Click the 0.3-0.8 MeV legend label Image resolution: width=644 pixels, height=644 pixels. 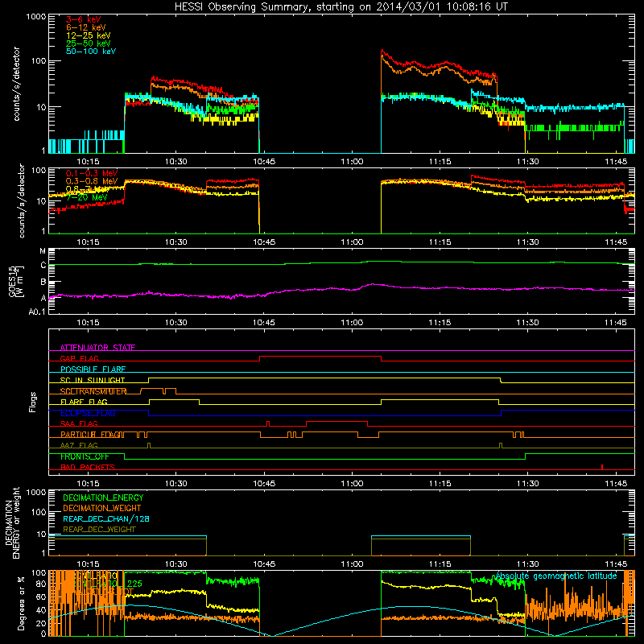92,181
